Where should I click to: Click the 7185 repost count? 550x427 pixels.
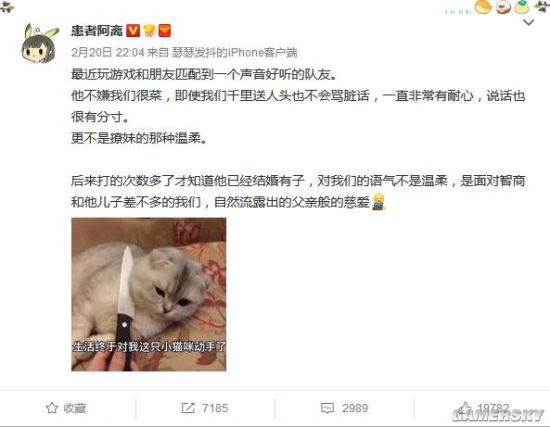coord(215,408)
